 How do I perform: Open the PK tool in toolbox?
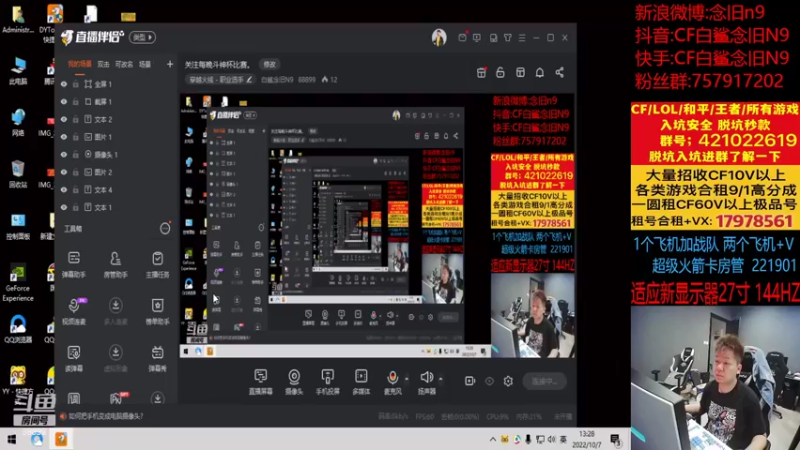117,398
